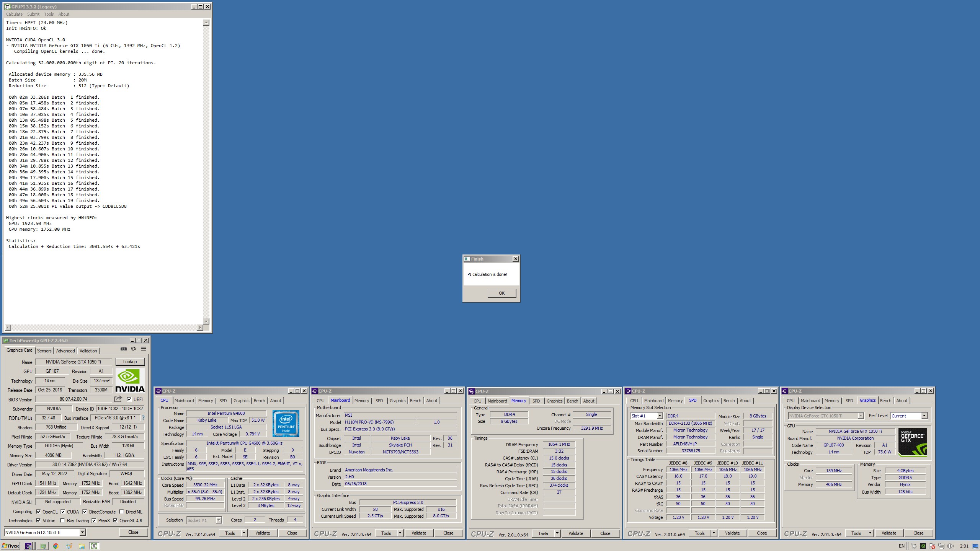The width and height of the screenshot is (980, 551).
Task: Click the Lookup button in GPU-Z
Action: point(130,362)
